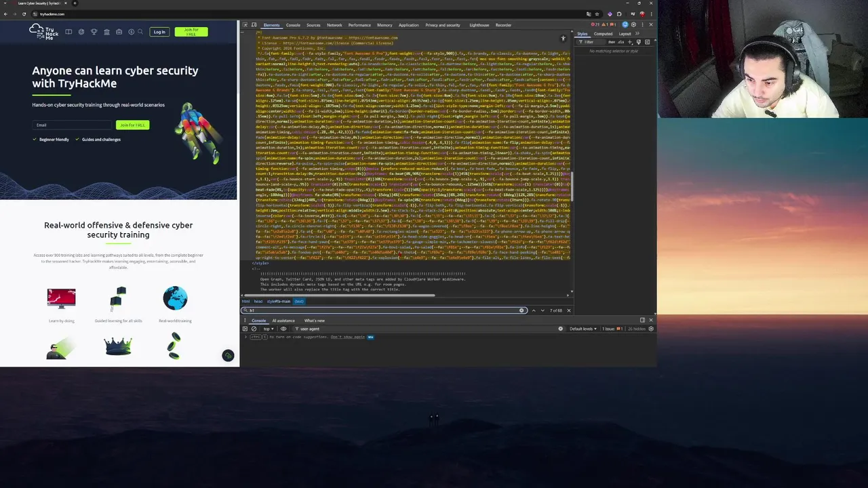Click the accessibility tree toggle icon

(x=564, y=39)
